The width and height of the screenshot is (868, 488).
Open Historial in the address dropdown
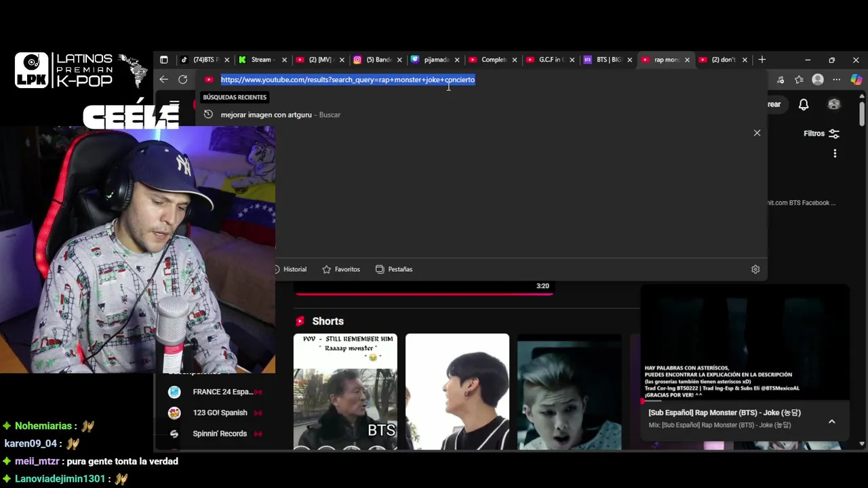coord(290,269)
